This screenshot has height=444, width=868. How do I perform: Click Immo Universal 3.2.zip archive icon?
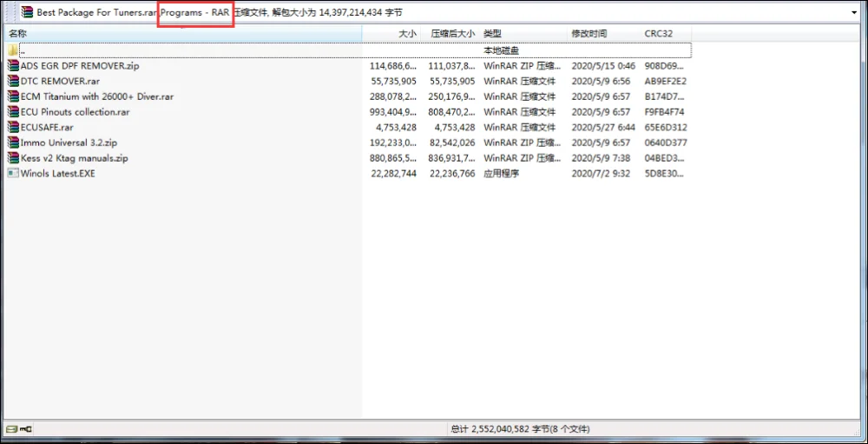13,142
